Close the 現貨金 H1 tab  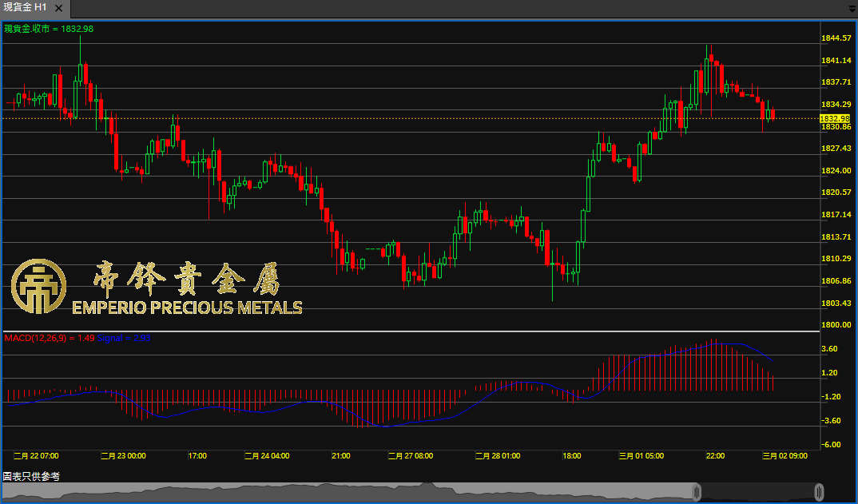(x=58, y=7)
